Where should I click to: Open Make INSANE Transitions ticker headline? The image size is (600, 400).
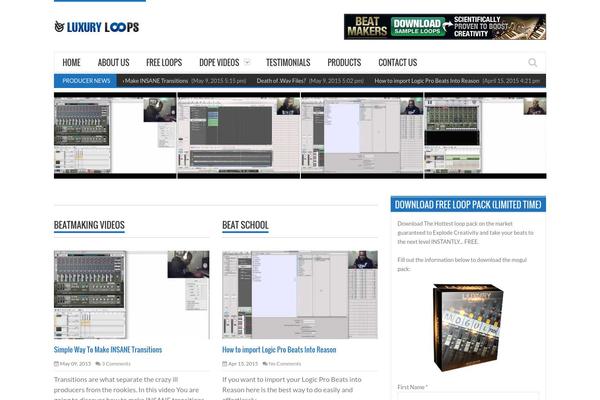pyautogui.click(x=156, y=81)
